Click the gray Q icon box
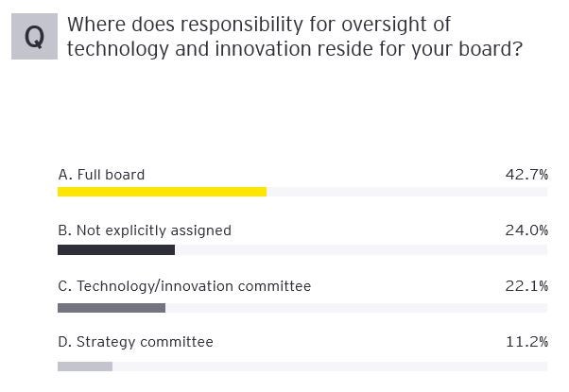This screenshot has height=392, width=569. (34, 36)
